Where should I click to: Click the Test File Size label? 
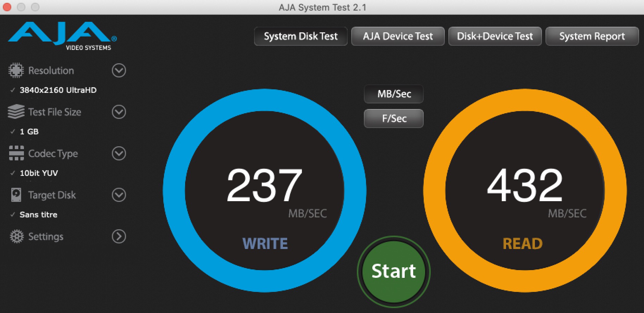click(55, 112)
